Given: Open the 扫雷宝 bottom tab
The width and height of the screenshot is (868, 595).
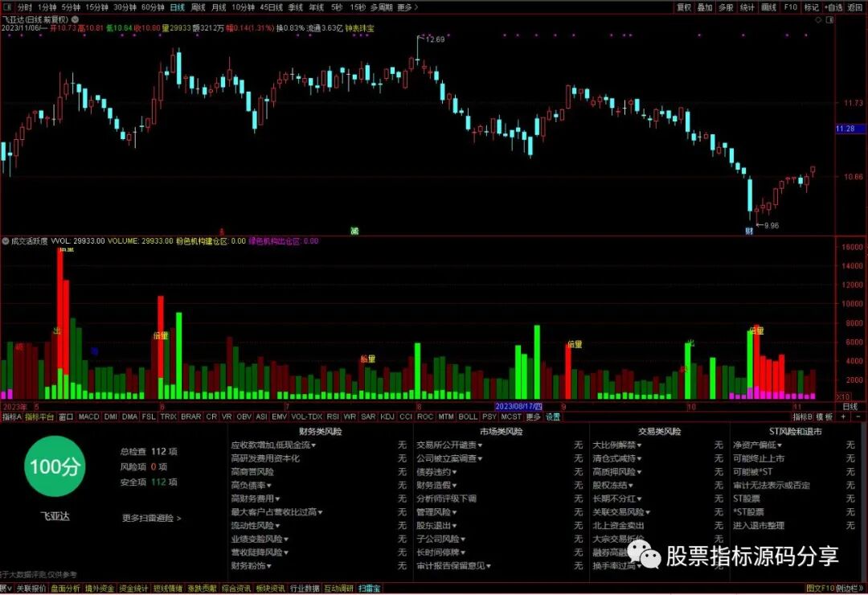Looking at the screenshot, I should click(369, 589).
